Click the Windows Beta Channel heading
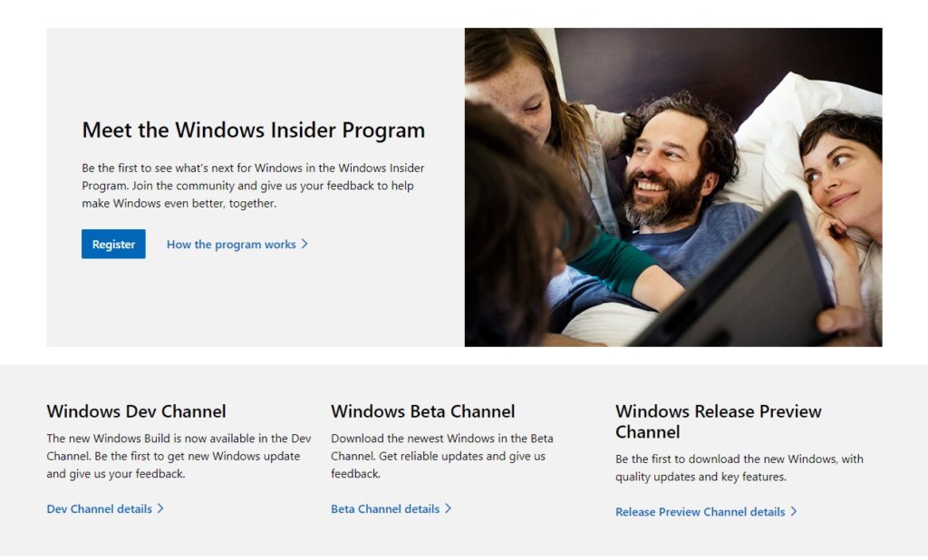The height and width of the screenshot is (560, 928). [422, 411]
